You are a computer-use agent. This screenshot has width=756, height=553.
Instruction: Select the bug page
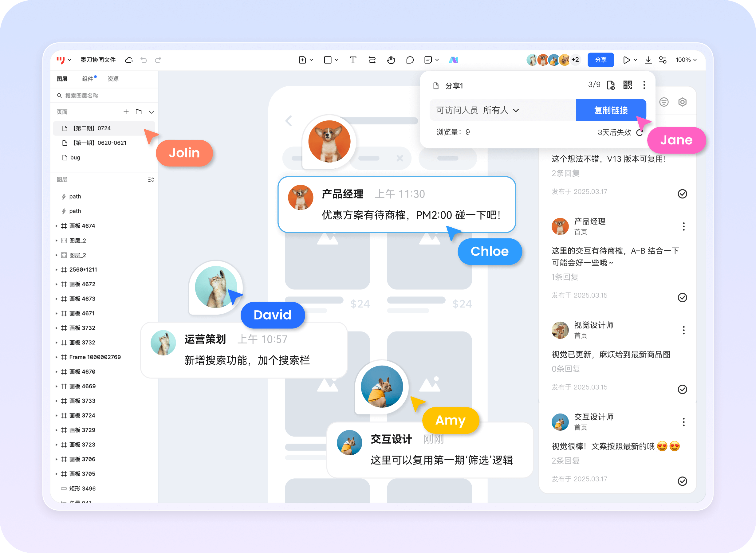click(104, 157)
